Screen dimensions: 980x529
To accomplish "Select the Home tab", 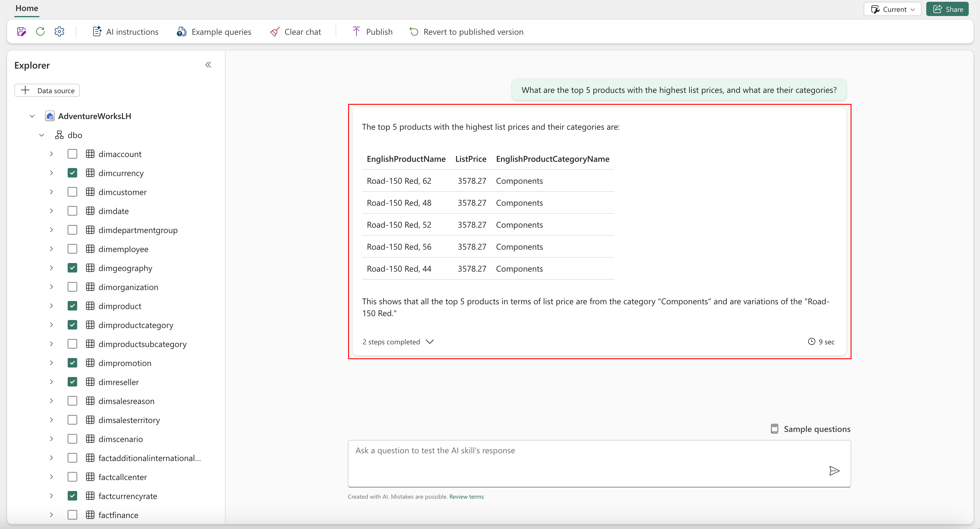I will coord(27,8).
